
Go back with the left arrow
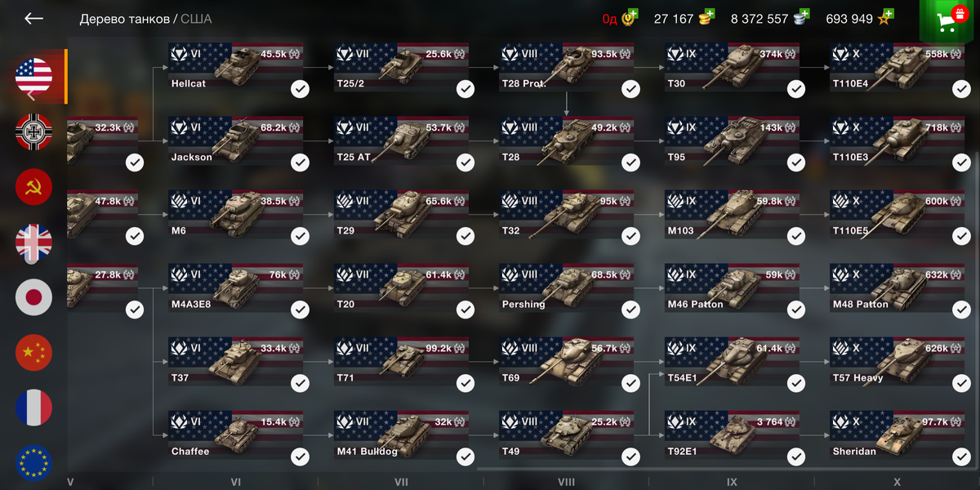[33, 18]
